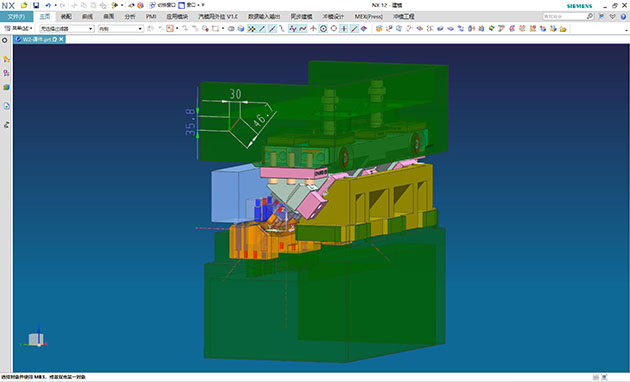Click the Save icon in the quick access bar
This screenshot has width=630, height=382.
(x=36, y=5)
